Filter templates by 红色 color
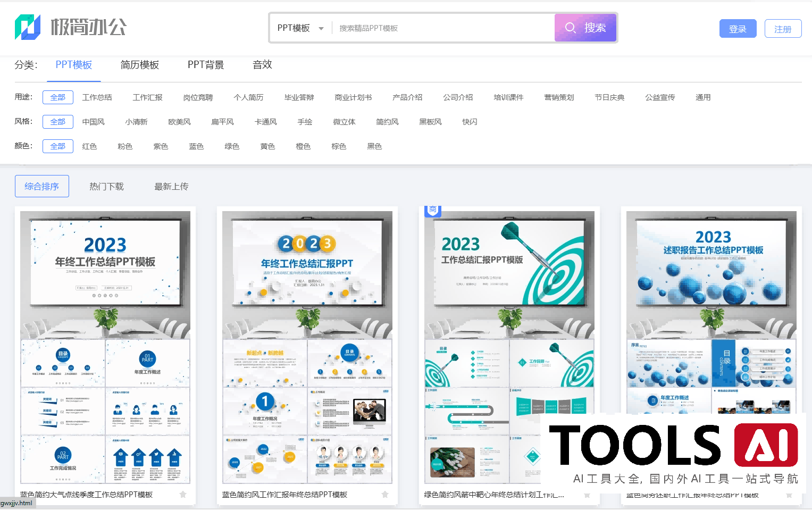The width and height of the screenshot is (812, 510). click(x=89, y=146)
